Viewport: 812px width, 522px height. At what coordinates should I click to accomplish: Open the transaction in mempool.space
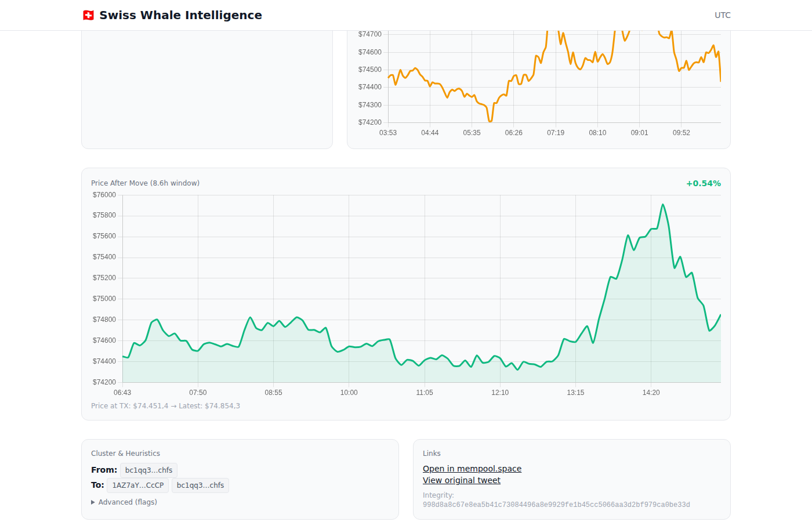472,468
